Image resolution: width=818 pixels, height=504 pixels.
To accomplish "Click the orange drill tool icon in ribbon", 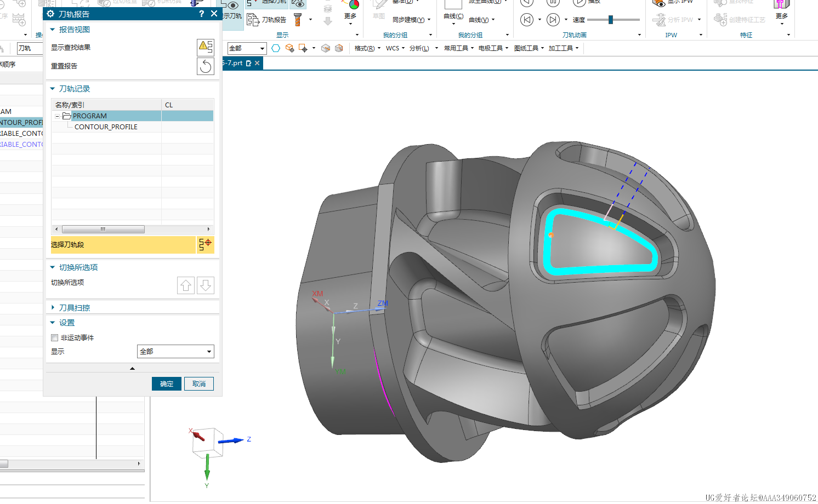I will coord(298,20).
